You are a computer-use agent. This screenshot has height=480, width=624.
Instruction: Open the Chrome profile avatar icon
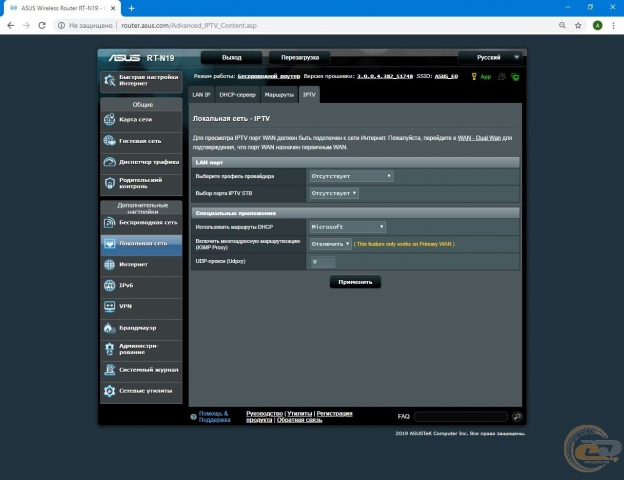coord(597,25)
